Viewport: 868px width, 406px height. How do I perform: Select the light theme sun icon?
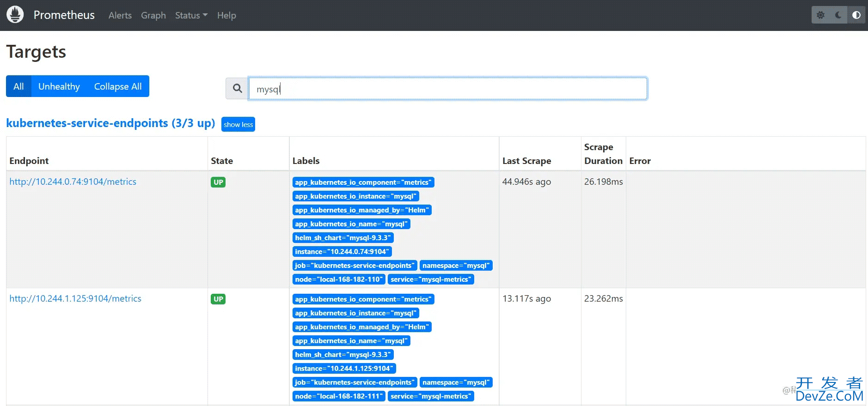(820, 15)
